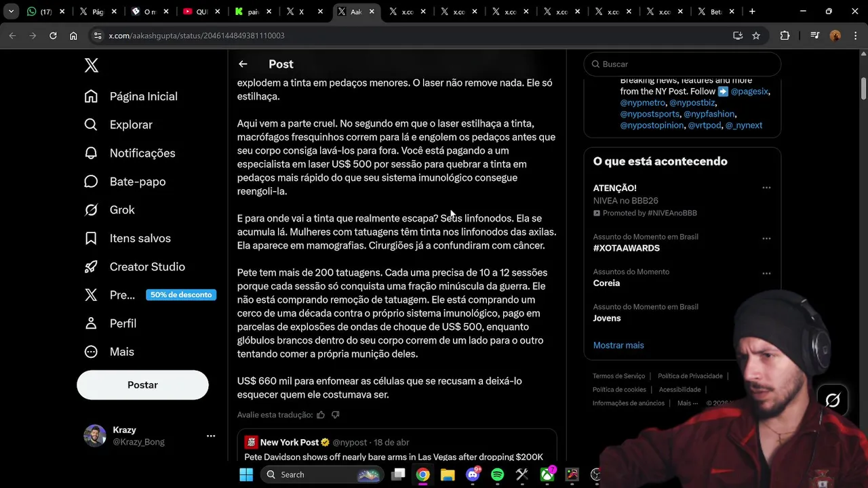Go back with the Post arrow

tap(243, 64)
